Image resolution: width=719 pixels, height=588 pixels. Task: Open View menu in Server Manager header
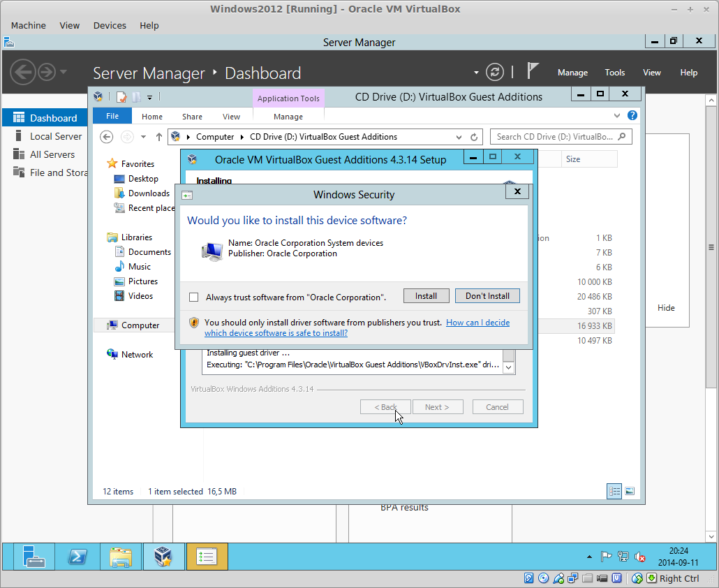click(x=651, y=73)
